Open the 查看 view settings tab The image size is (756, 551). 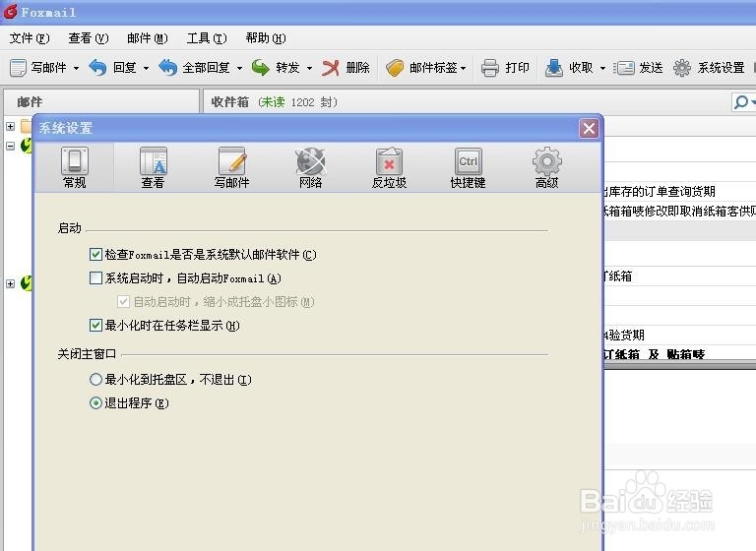pyautogui.click(x=153, y=167)
